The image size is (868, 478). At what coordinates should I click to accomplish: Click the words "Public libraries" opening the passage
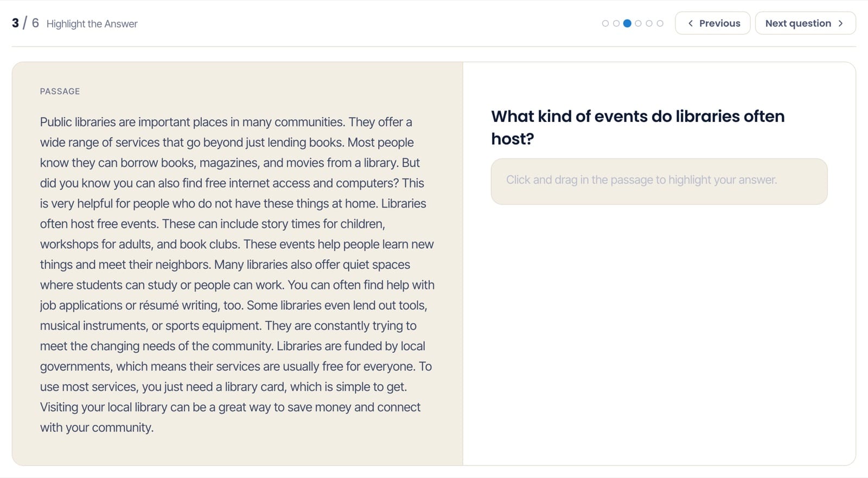coord(78,122)
